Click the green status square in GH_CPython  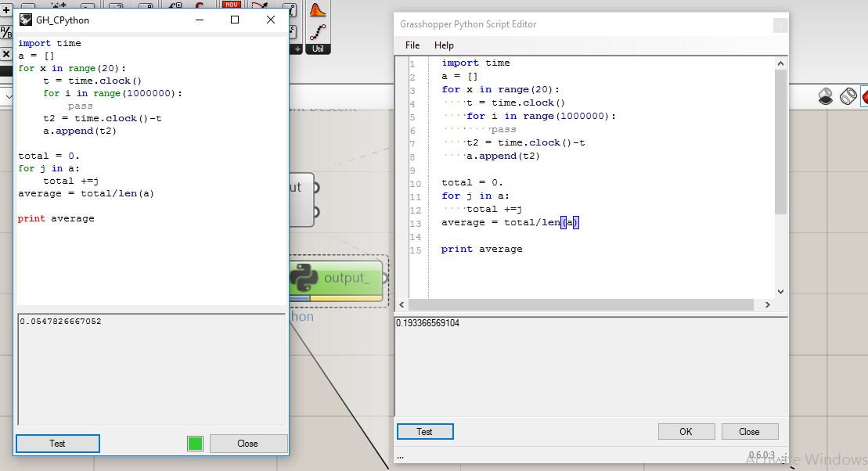point(195,444)
